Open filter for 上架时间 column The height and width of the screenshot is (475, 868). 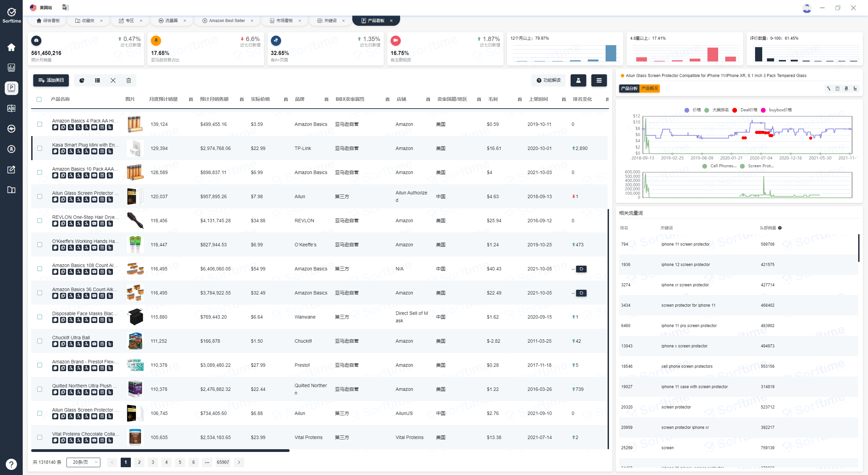tap(564, 99)
